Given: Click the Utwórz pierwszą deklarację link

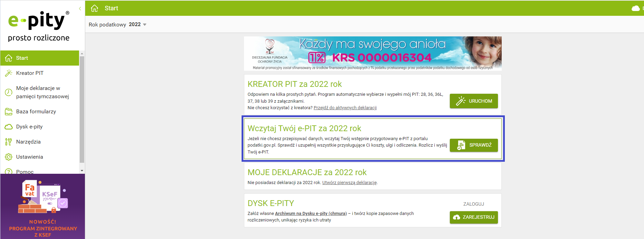Looking at the screenshot, I should click(349, 183).
